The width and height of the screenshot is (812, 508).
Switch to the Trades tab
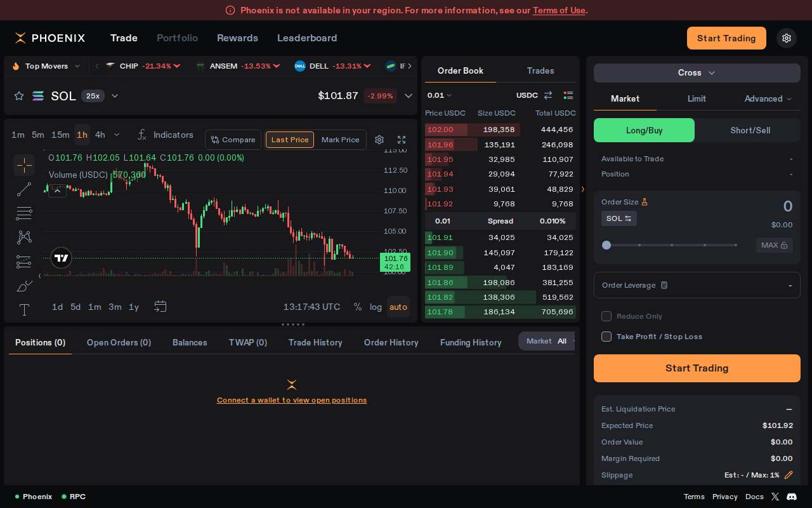pos(540,70)
